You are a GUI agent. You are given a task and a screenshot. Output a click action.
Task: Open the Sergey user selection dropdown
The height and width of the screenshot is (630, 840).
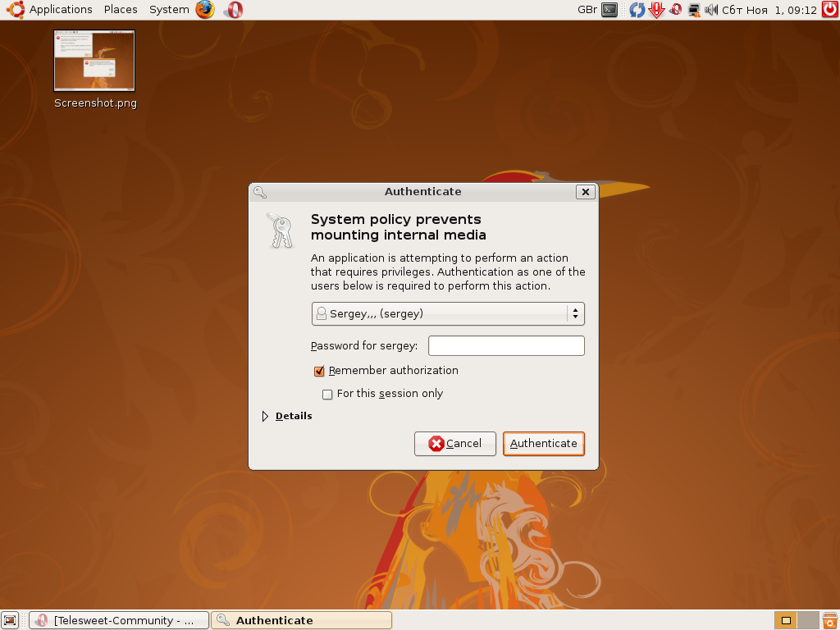(448, 313)
